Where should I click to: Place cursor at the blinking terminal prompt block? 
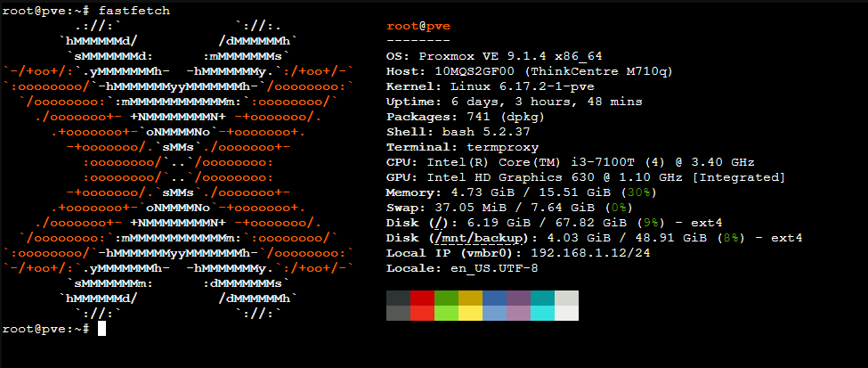pos(101,329)
